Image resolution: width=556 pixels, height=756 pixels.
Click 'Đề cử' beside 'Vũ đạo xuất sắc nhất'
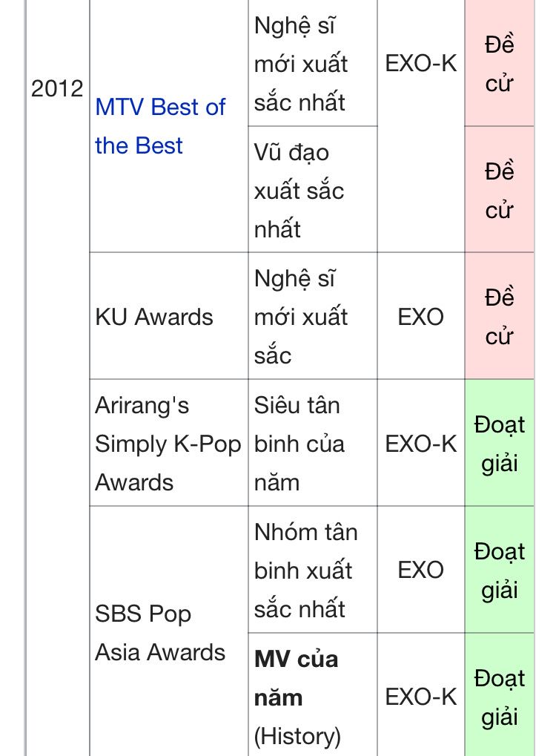499,191
